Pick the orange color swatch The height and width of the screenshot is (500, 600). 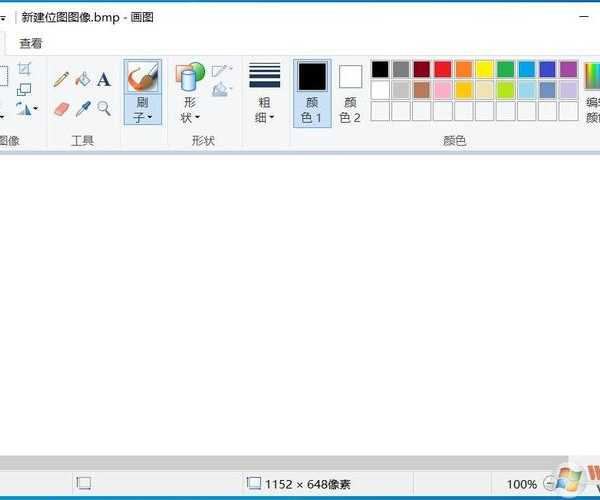pyautogui.click(x=464, y=69)
